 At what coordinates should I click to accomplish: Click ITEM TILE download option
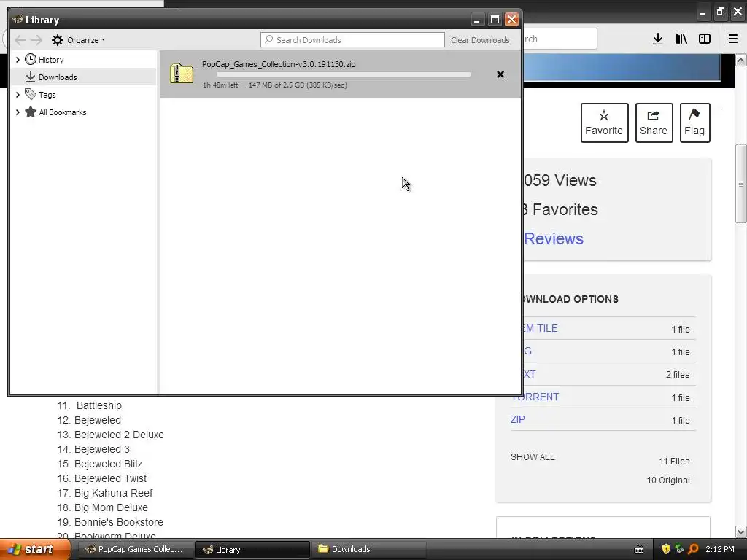pos(541,328)
